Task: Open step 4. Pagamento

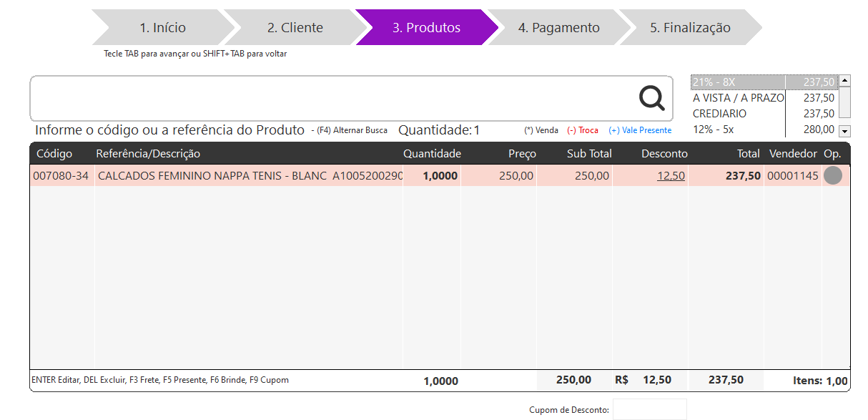Action: [x=558, y=28]
